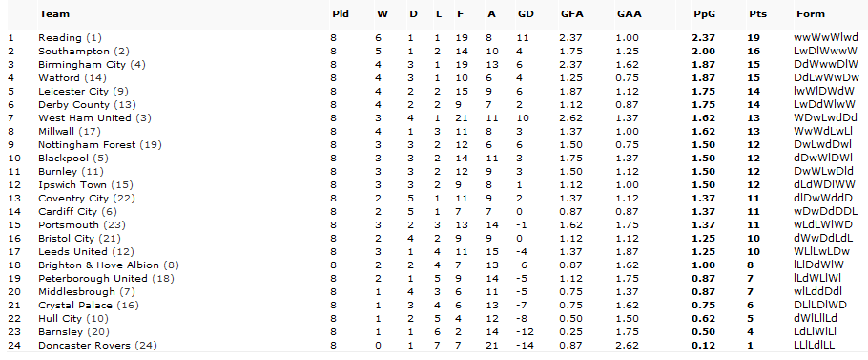Click the GAA column header
Viewport: 868px width, 360px height.
pyautogui.click(x=629, y=14)
